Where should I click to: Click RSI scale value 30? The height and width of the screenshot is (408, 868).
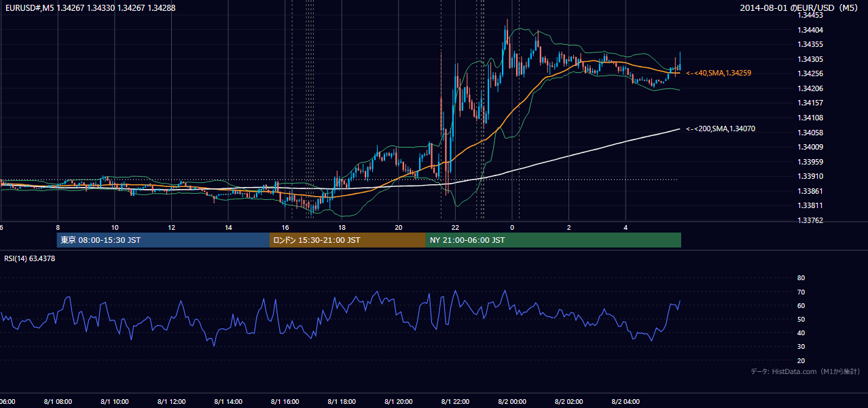pyautogui.click(x=801, y=347)
